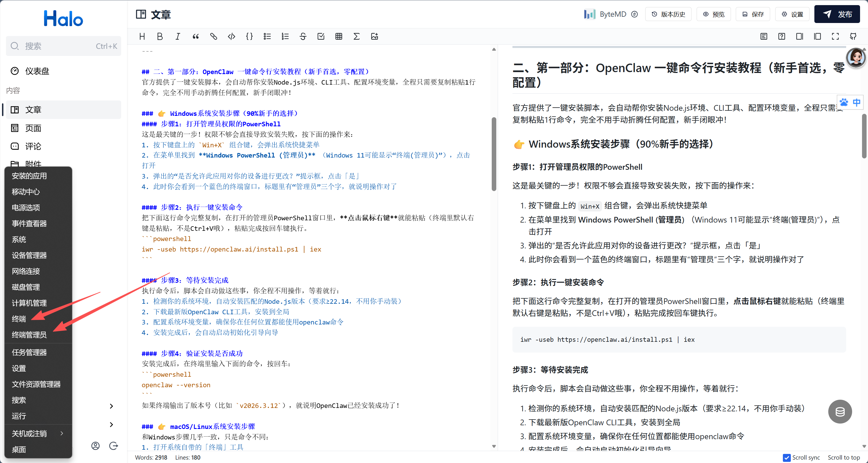Insert a heading with the H icon
The image size is (868, 463).
pyautogui.click(x=142, y=36)
